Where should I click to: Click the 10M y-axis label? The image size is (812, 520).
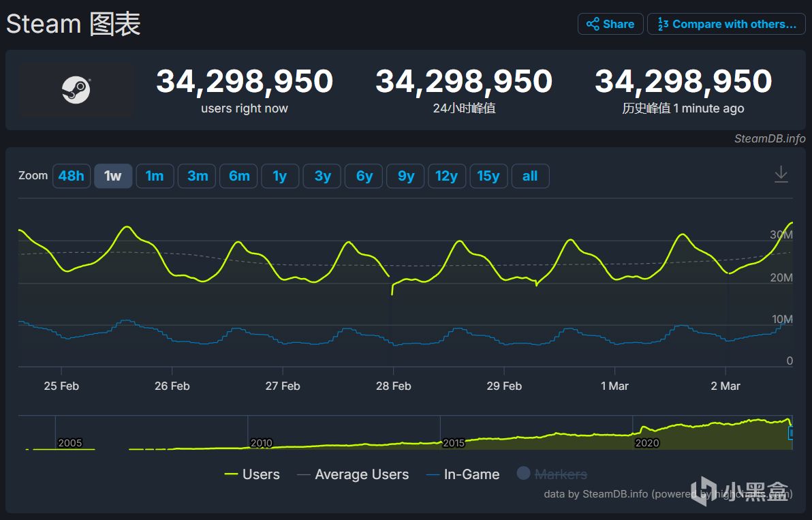pyautogui.click(x=782, y=319)
